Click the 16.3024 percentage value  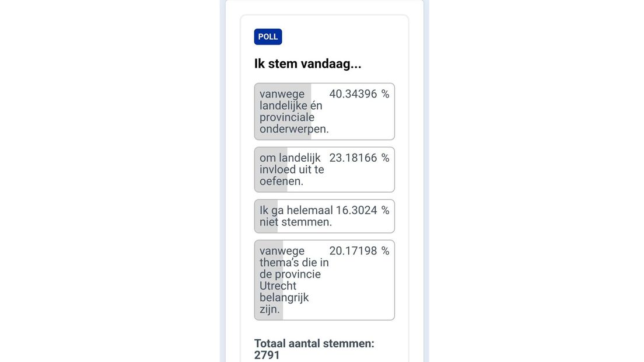click(356, 210)
